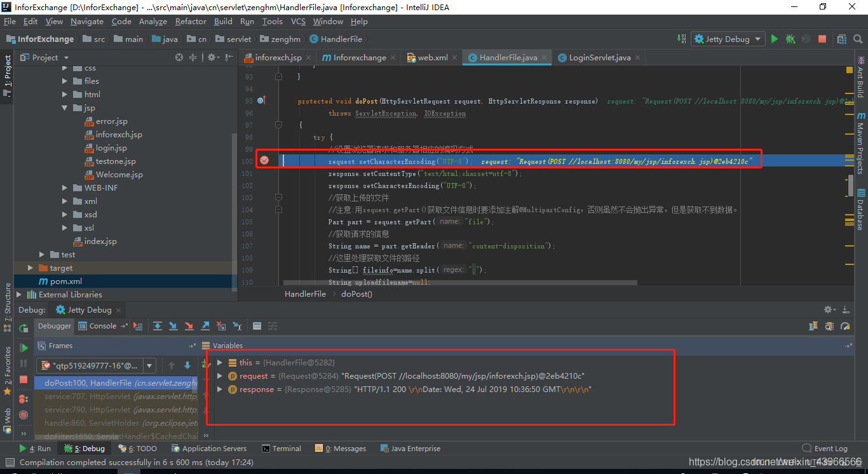Toggle the breakpoint on line 100
Screen dimensions: 868x474
coord(264,161)
